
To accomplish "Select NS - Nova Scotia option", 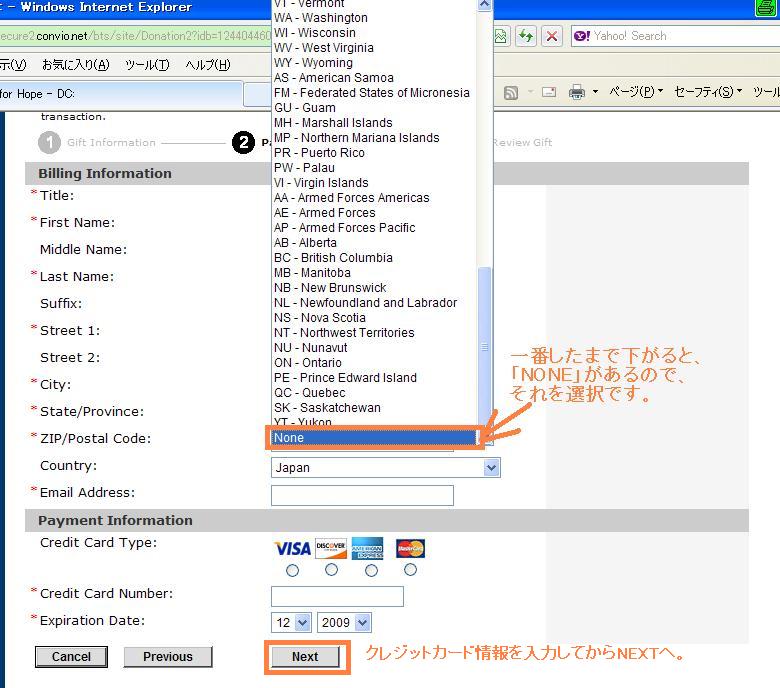I will tap(374, 317).
